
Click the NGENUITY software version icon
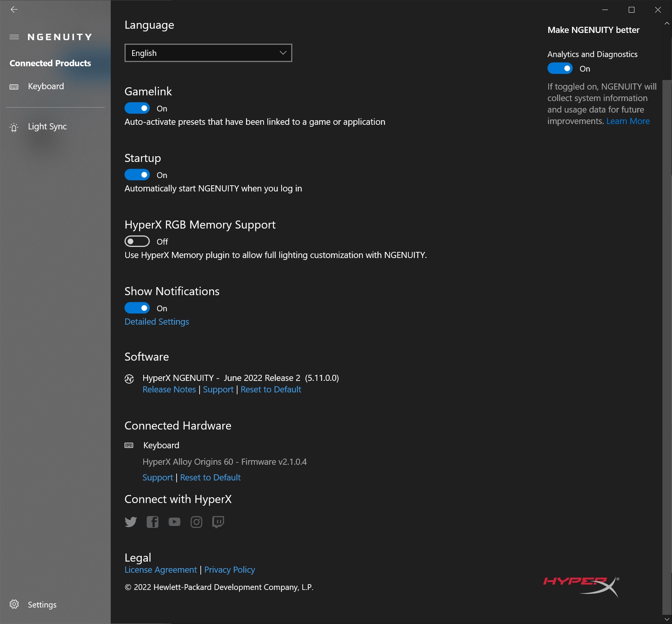click(x=129, y=379)
